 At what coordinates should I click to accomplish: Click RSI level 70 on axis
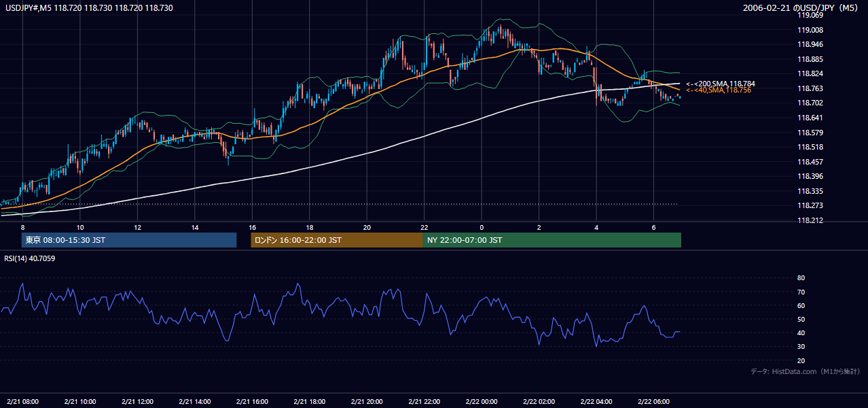pos(801,292)
